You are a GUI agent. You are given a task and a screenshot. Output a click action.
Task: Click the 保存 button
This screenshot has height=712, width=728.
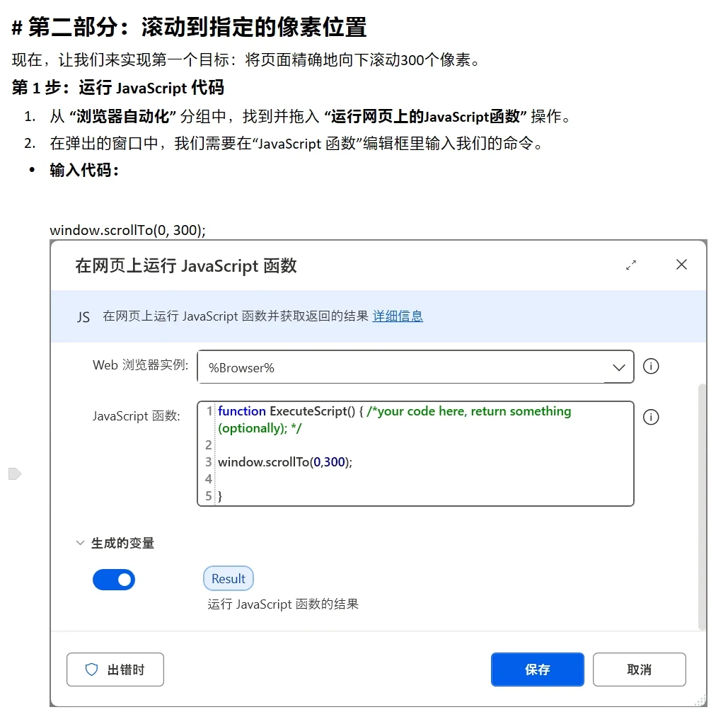[537, 670]
